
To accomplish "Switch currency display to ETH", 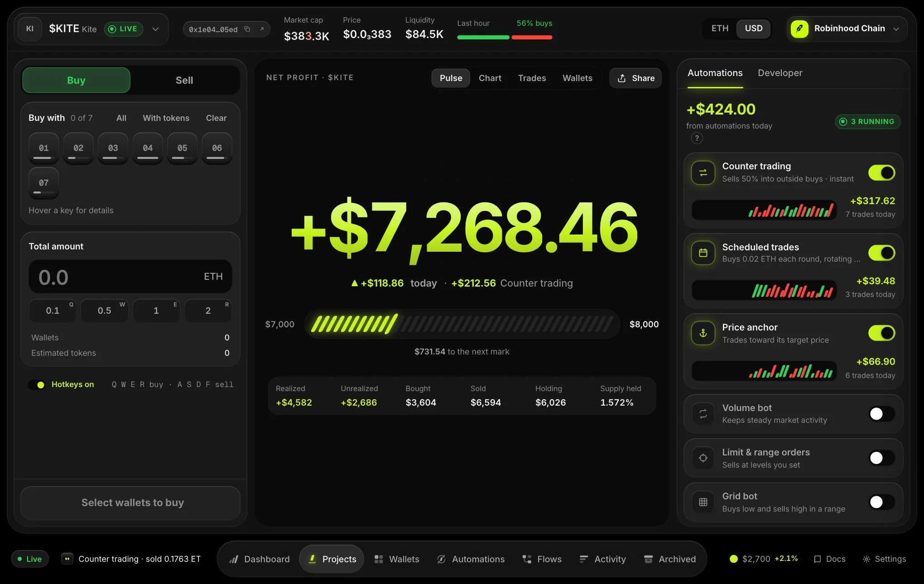I will tap(720, 29).
